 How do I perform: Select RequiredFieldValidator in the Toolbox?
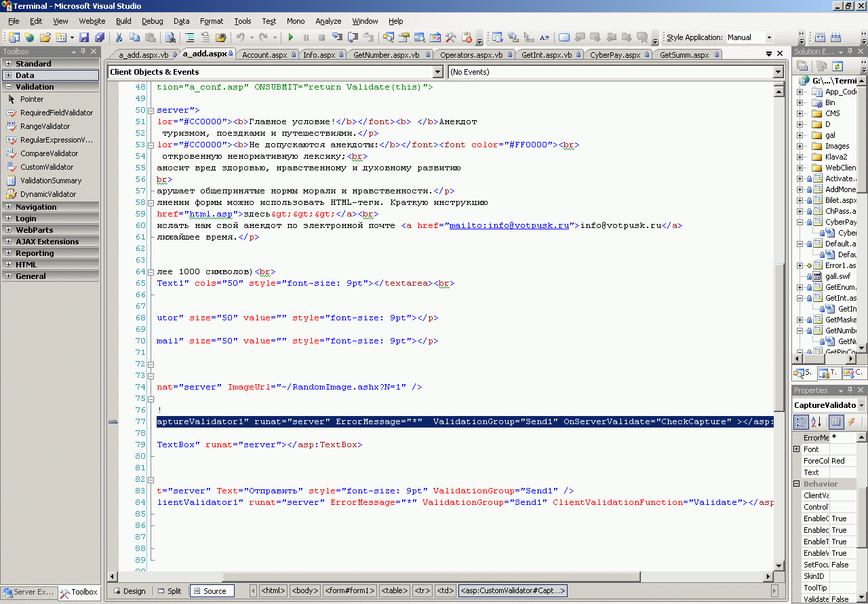coord(56,113)
